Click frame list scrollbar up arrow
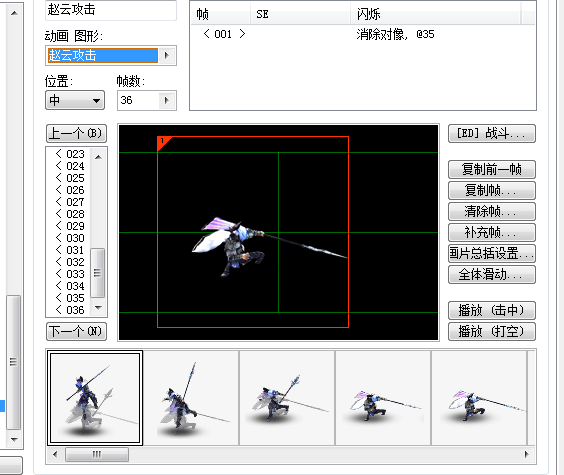This screenshot has height=475, width=564. pos(98,157)
